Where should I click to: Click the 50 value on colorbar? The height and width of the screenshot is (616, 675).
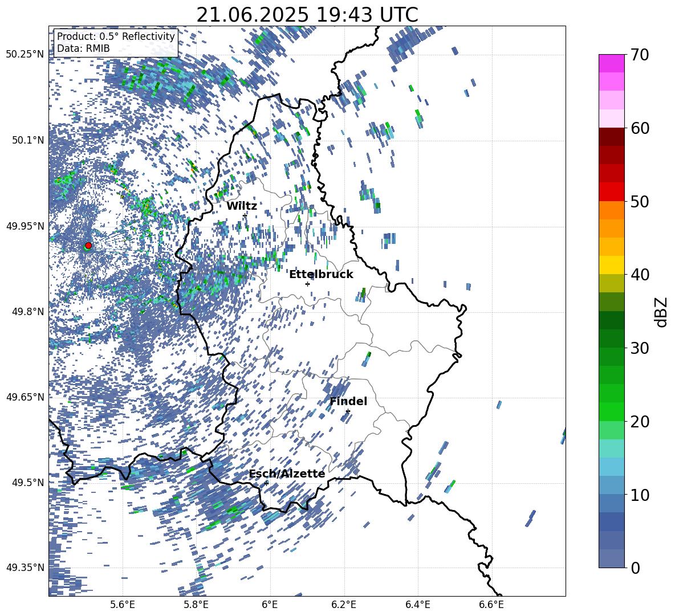click(640, 201)
